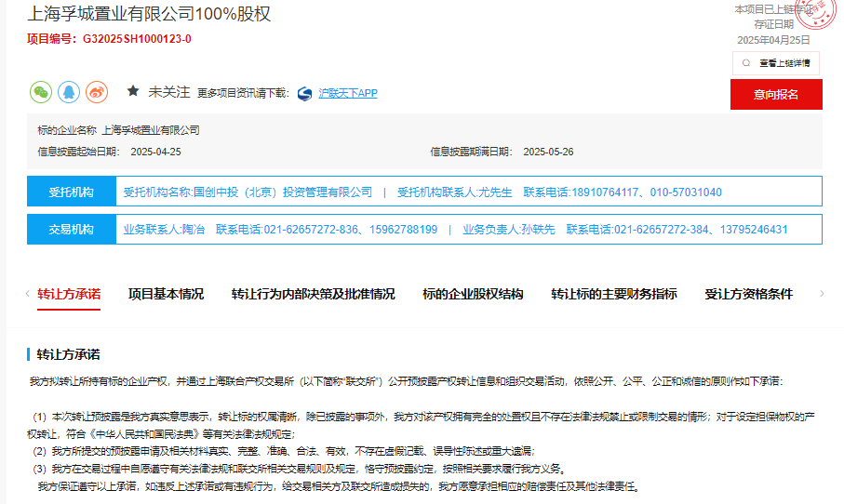Open the 转让标的主要财务指标 tab
The height and width of the screenshot is (504, 844).
pos(613,294)
